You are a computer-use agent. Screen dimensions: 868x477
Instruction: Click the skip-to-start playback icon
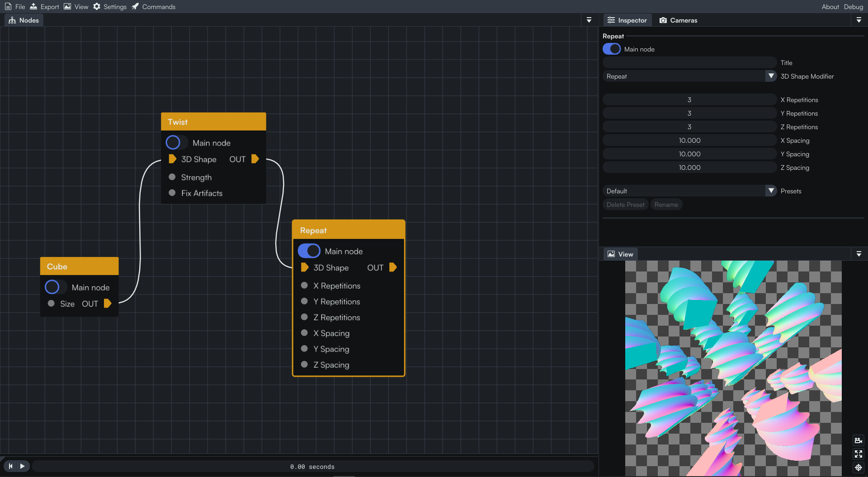10,466
